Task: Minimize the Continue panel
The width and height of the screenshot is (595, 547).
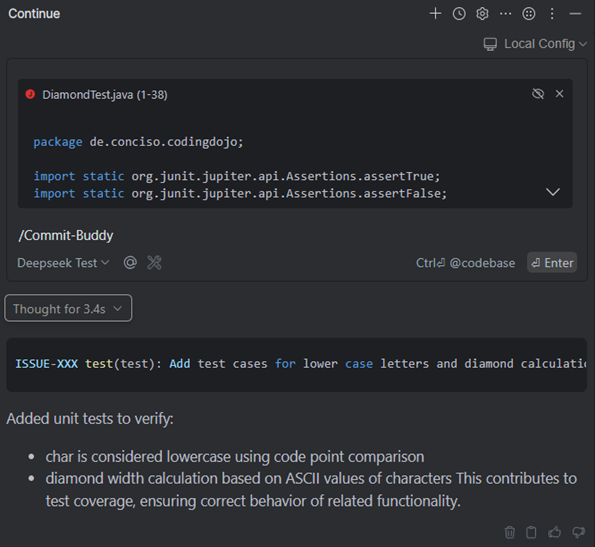Action: coord(575,14)
